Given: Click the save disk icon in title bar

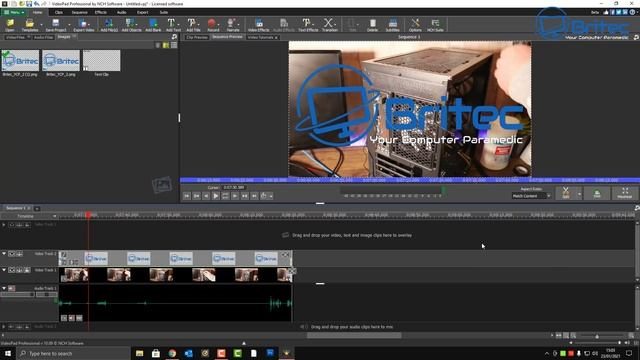Looking at the screenshot, I should (x=29, y=4).
